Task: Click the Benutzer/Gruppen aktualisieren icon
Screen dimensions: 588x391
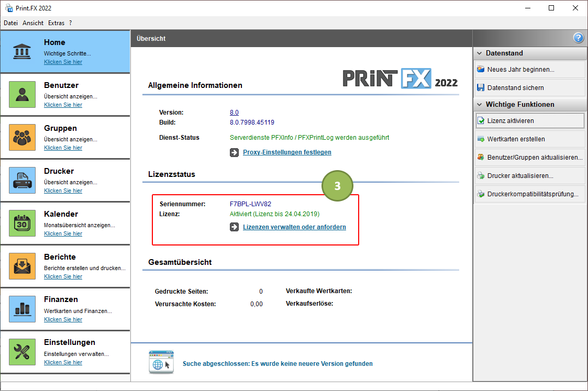Action: coord(481,158)
